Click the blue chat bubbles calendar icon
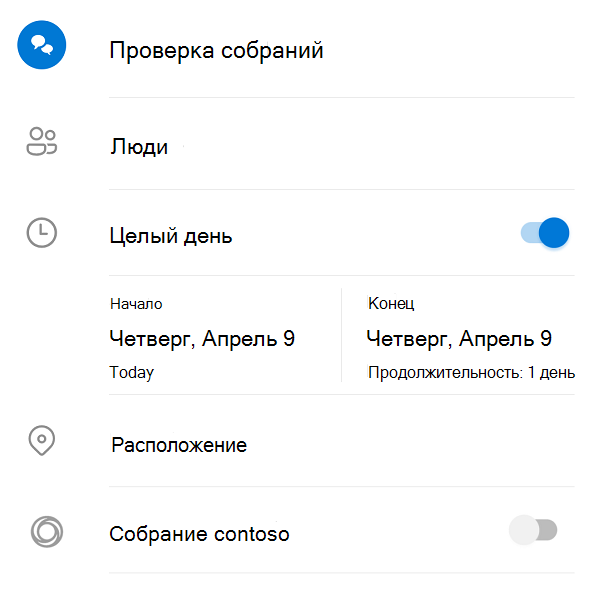 click(x=42, y=45)
